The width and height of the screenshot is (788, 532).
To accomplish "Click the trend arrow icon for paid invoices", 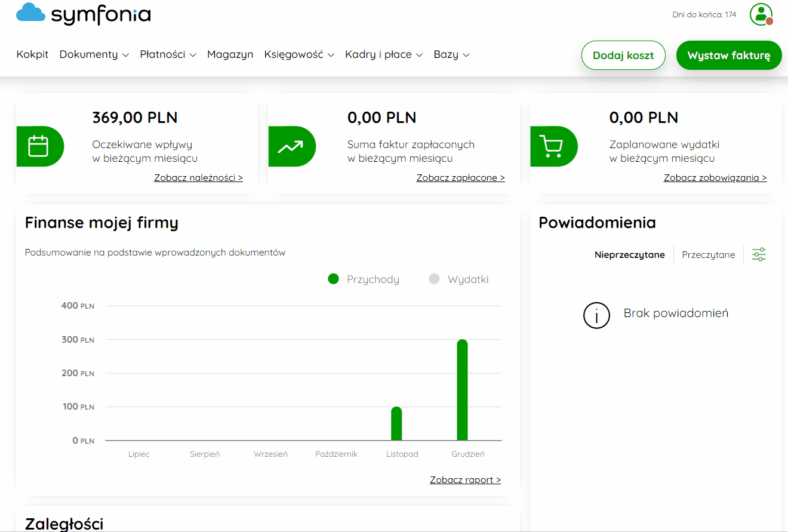I will (290, 146).
